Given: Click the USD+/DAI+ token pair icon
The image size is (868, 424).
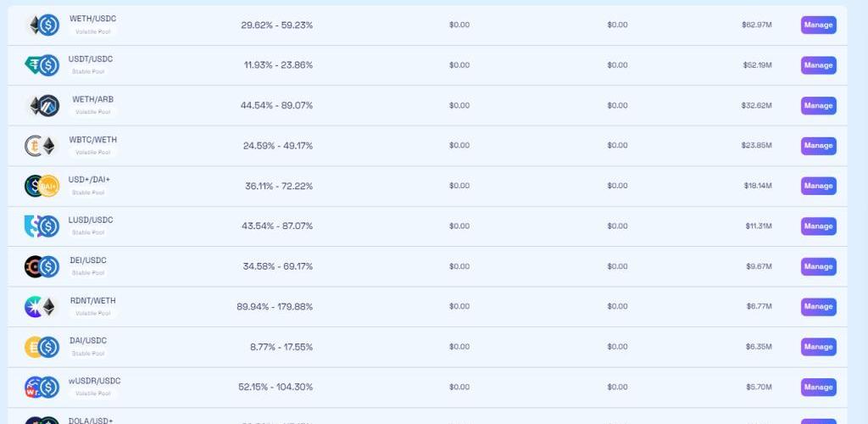Looking at the screenshot, I should click(x=42, y=186).
